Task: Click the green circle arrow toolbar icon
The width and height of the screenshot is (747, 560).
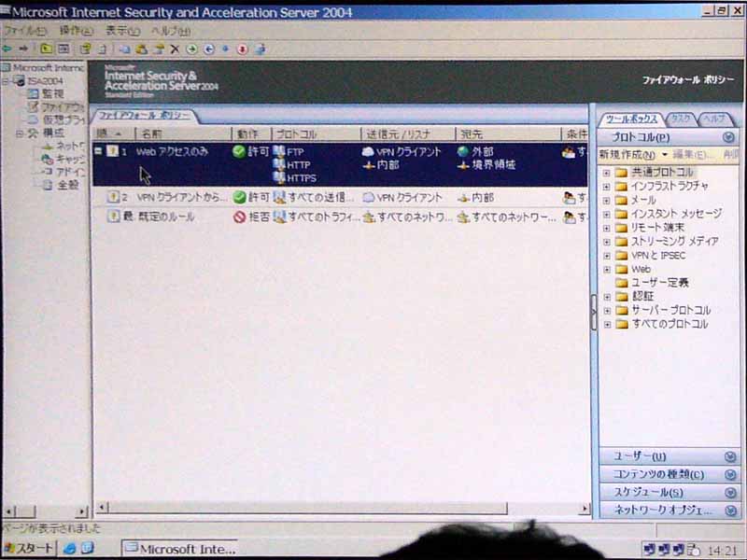Action: point(191,49)
